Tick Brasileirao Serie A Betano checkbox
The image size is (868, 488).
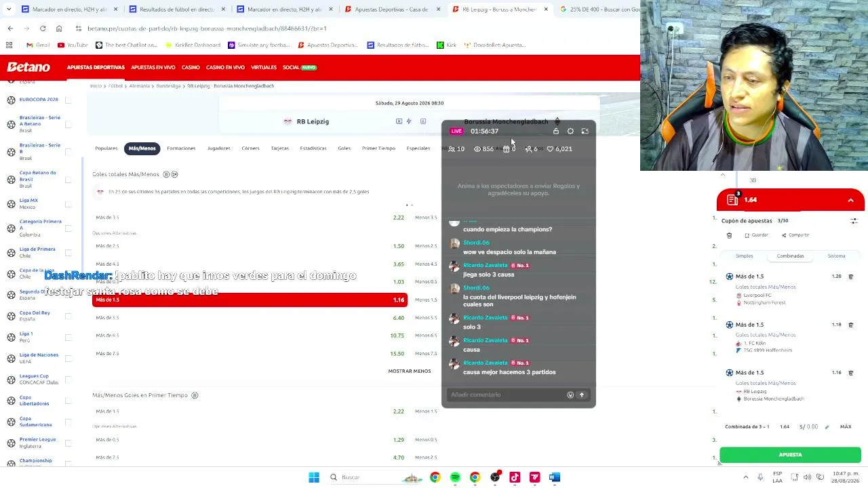68,124
